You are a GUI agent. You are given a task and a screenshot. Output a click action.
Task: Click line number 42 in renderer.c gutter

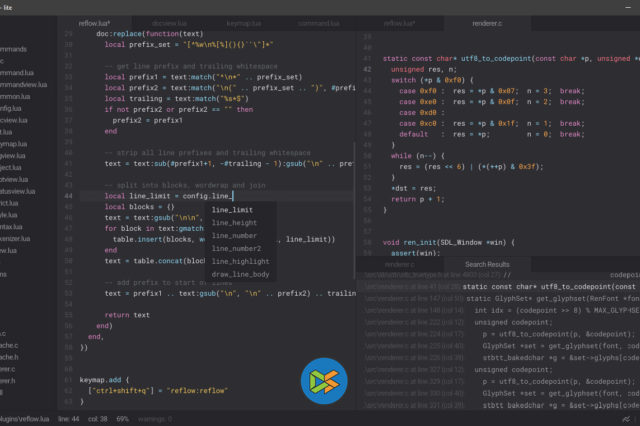click(x=367, y=69)
